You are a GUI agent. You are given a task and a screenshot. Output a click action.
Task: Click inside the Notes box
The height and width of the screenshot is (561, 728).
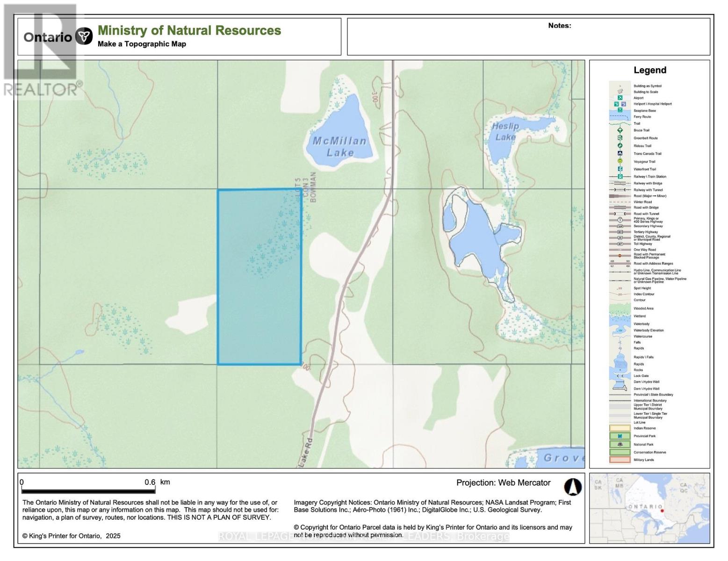(x=528, y=40)
